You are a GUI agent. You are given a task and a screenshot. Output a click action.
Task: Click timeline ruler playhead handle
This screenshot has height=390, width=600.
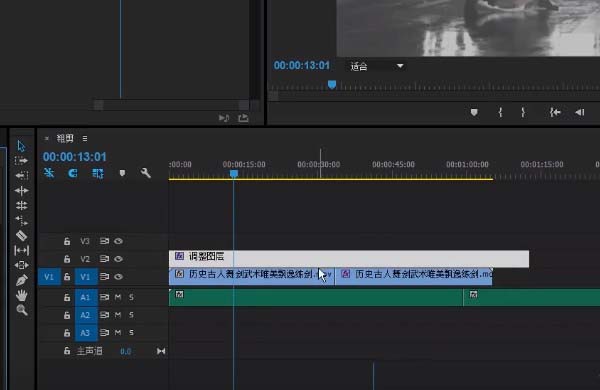(x=234, y=174)
